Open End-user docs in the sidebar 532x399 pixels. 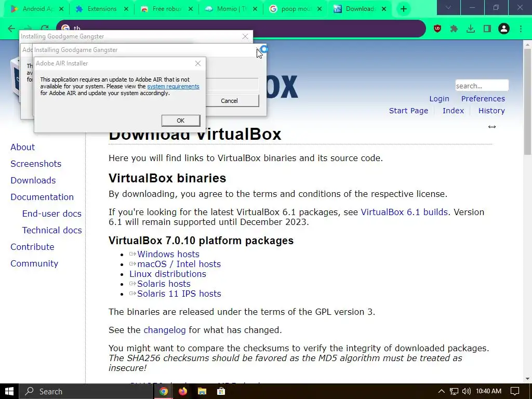pos(51,214)
